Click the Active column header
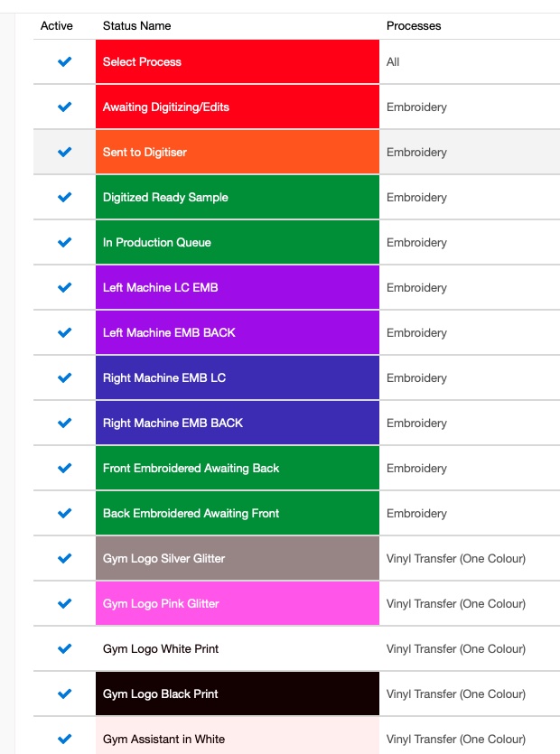 (57, 26)
